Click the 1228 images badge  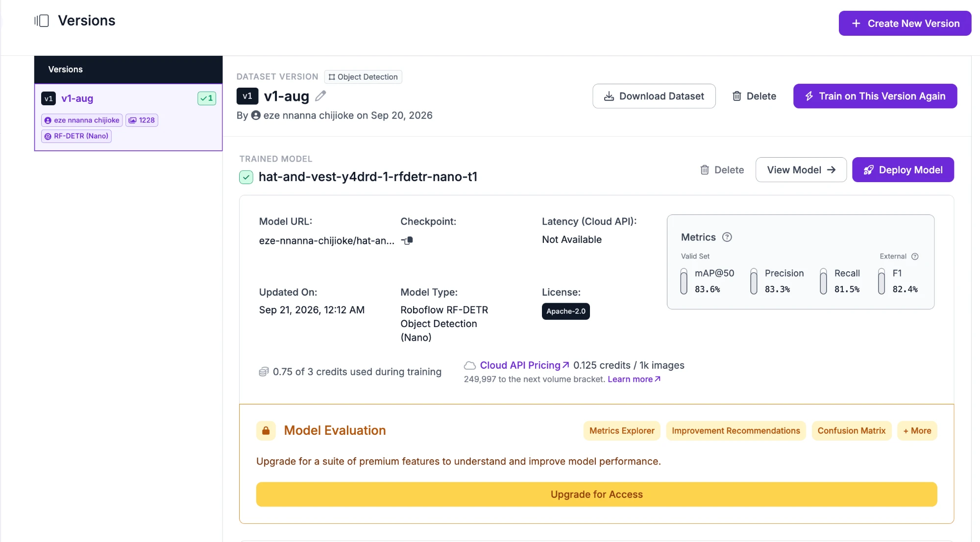(142, 120)
